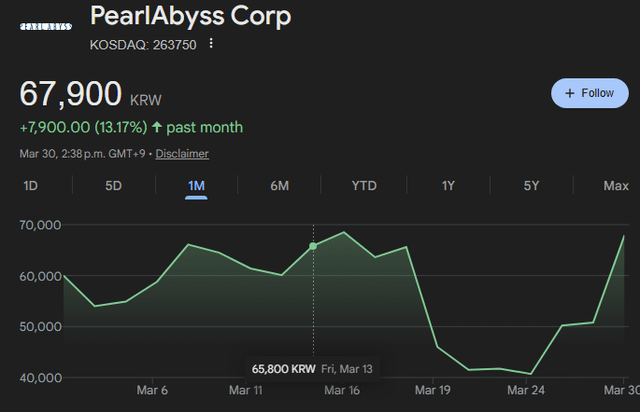Click the 50,000 y-axis label

40,327
